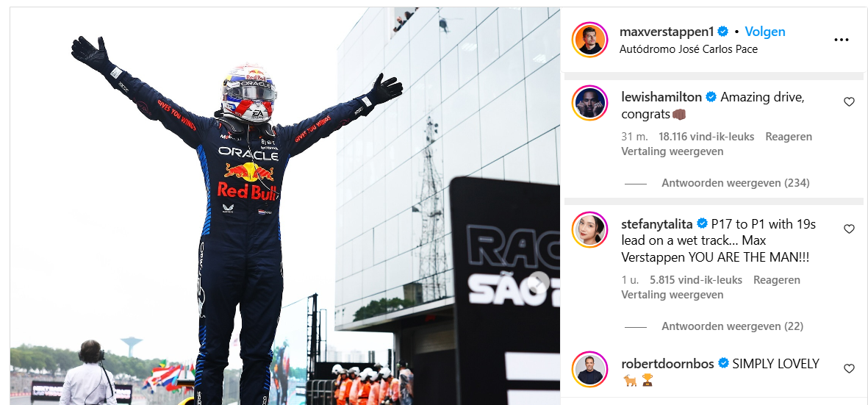Expand Antwoorden weergeven (22) replies
The height and width of the screenshot is (405, 868).
coord(732,326)
